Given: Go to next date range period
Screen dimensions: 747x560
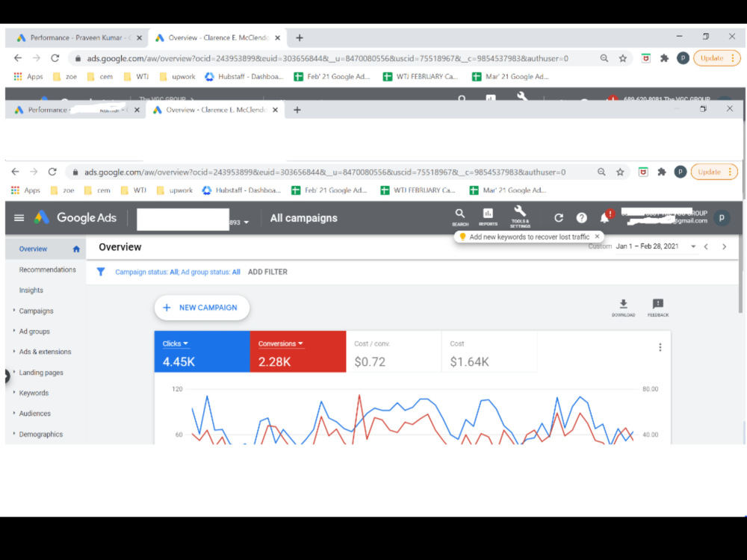Looking at the screenshot, I should pyautogui.click(x=724, y=246).
